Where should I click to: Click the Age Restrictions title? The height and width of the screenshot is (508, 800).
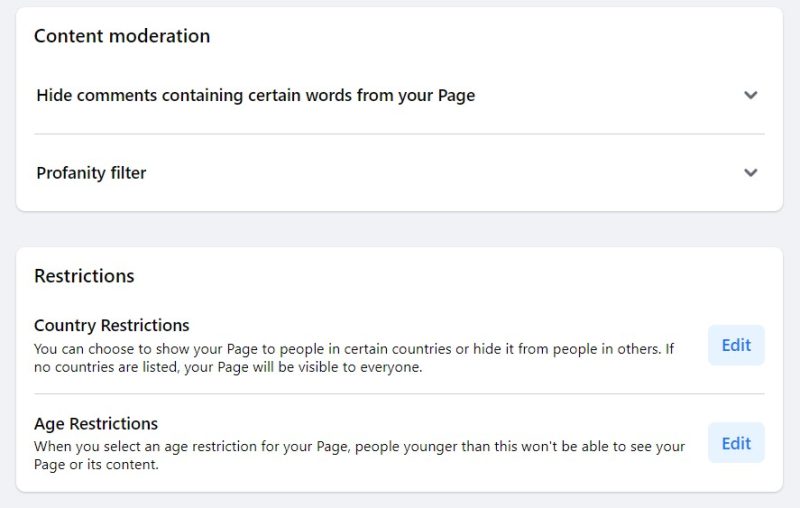pos(96,423)
